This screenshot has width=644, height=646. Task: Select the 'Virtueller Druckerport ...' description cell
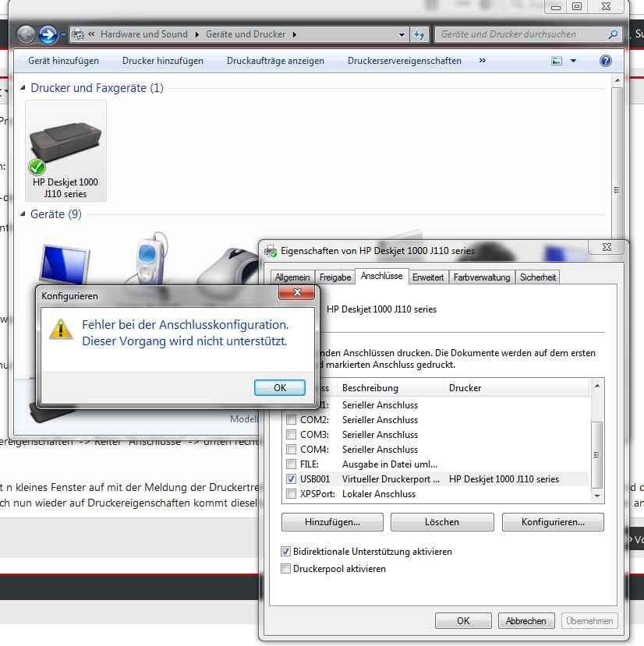pos(391,478)
